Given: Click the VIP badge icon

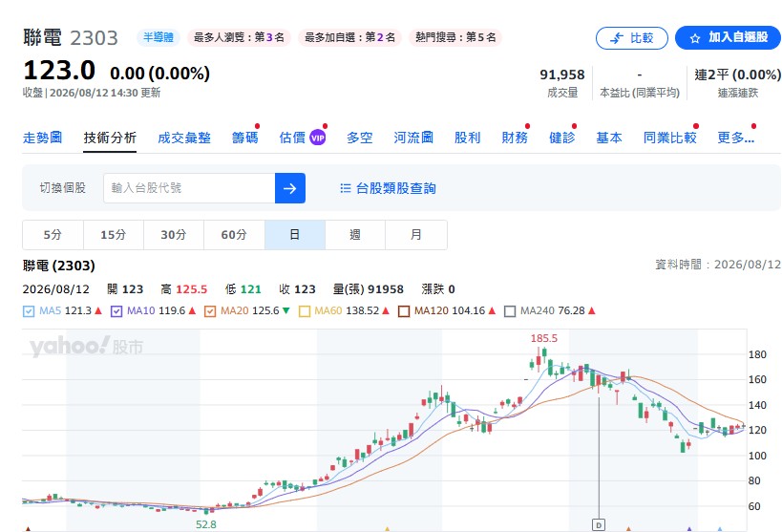Looking at the screenshot, I should point(318,138).
